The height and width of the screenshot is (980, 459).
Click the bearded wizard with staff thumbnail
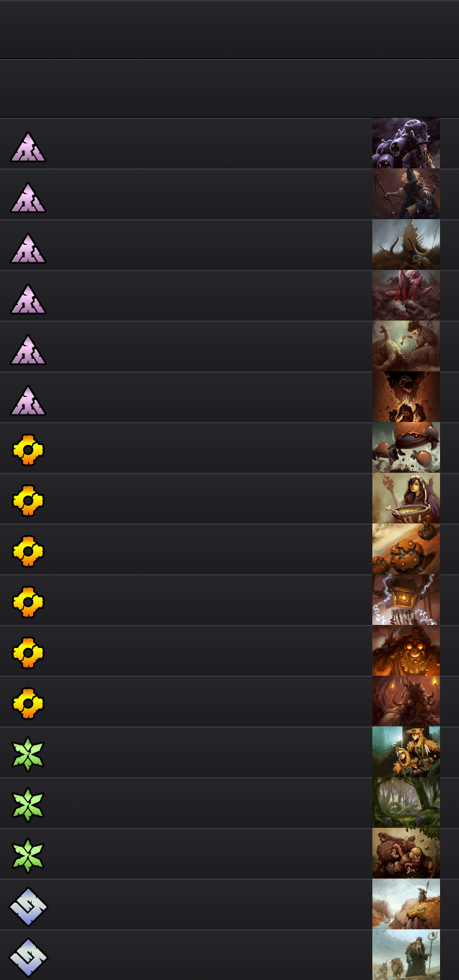click(x=406, y=955)
